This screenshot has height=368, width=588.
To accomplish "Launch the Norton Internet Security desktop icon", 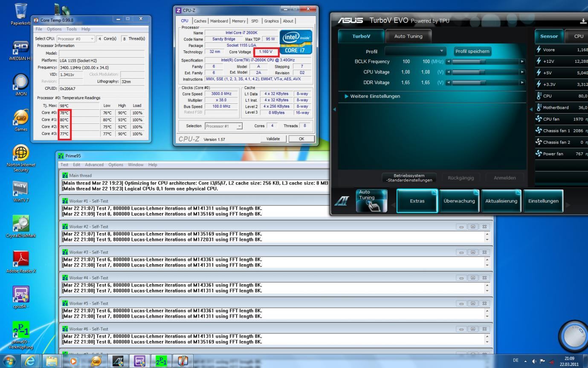I will pyautogui.click(x=20, y=158).
